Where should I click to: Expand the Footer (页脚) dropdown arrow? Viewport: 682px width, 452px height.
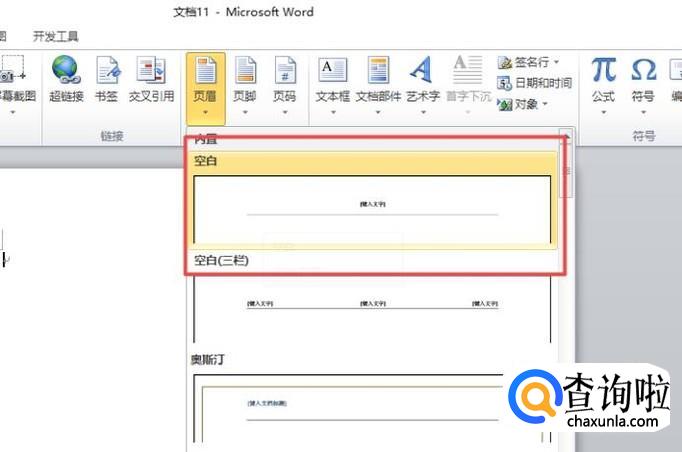tap(245, 112)
